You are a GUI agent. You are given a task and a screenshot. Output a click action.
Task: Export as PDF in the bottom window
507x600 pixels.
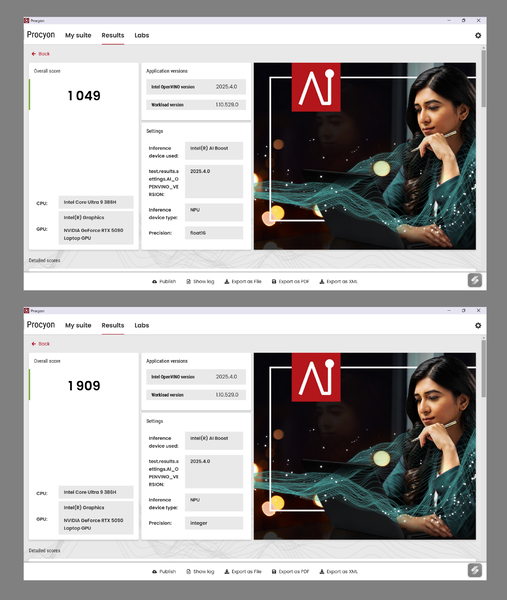pos(290,571)
